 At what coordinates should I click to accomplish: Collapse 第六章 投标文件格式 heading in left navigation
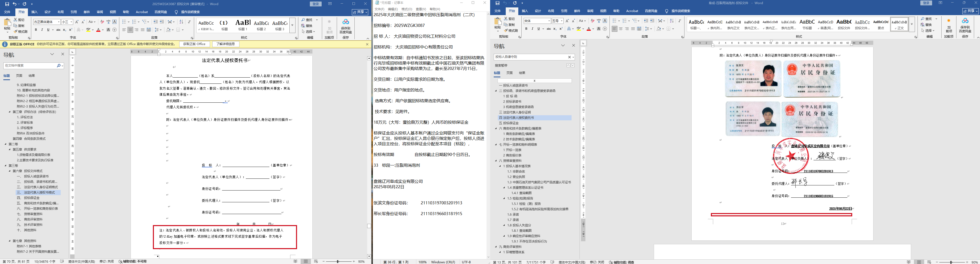coord(10,171)
